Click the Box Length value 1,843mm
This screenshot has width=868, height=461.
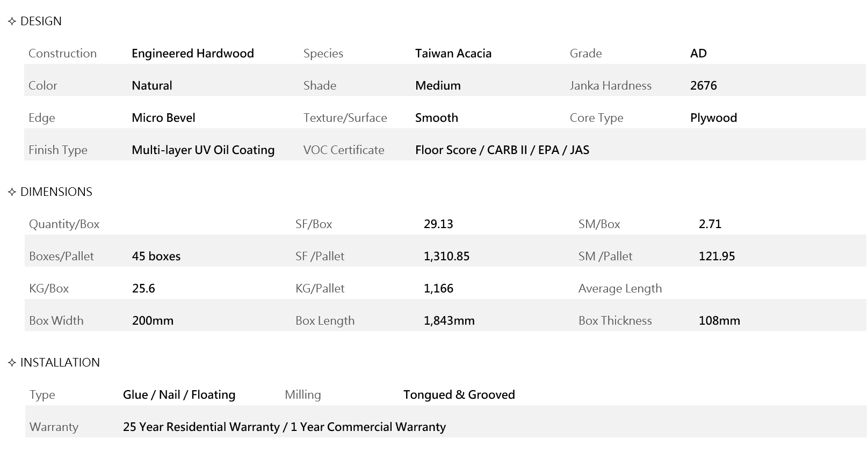click(449, 321)
